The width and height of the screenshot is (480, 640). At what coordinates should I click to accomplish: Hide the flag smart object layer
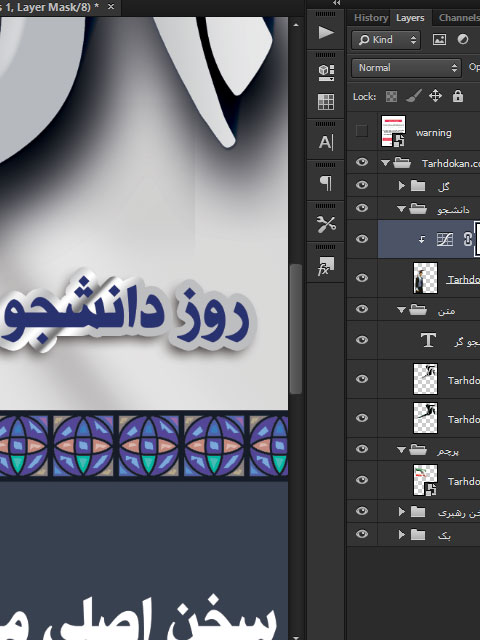[x=362, y=480]
